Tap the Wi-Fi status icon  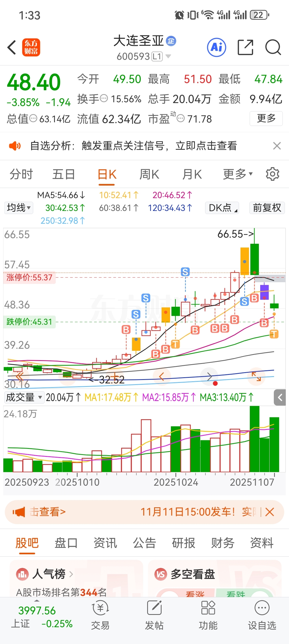point(208,15)
